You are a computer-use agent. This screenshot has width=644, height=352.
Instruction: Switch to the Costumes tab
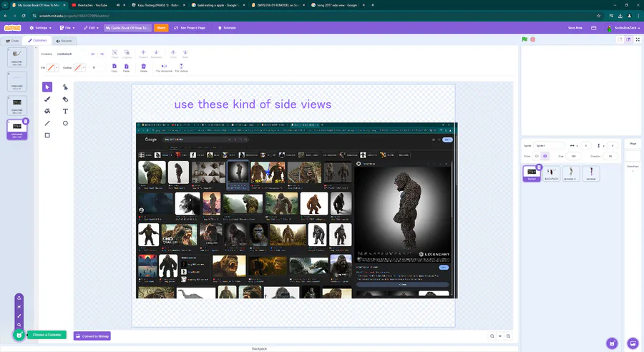point(37,41)
